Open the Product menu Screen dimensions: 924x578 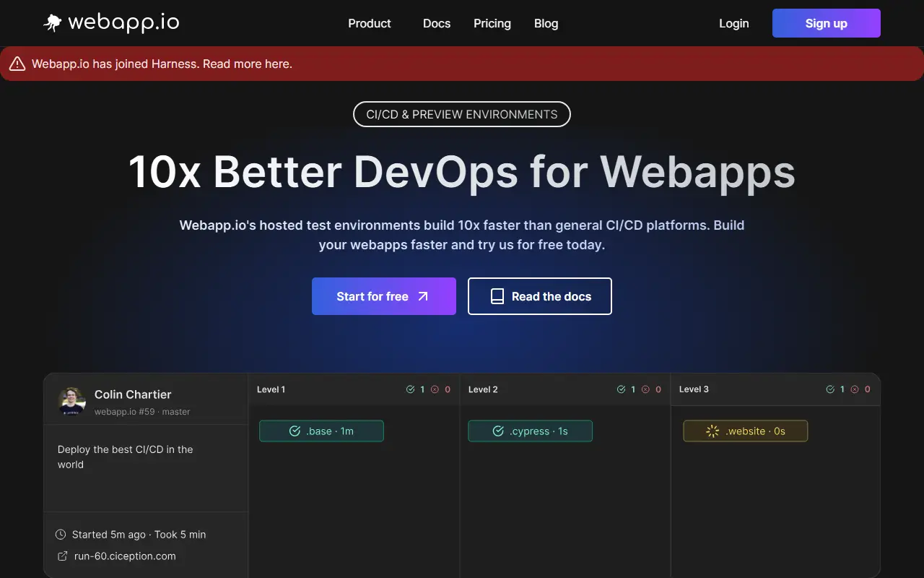[x=370, y=23]
